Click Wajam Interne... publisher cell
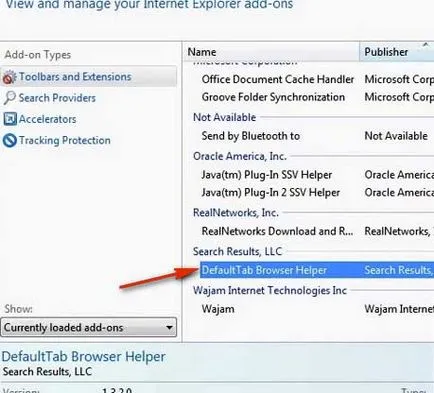The width and height of the screenshot is (434, 393). [x=399, y=309]
